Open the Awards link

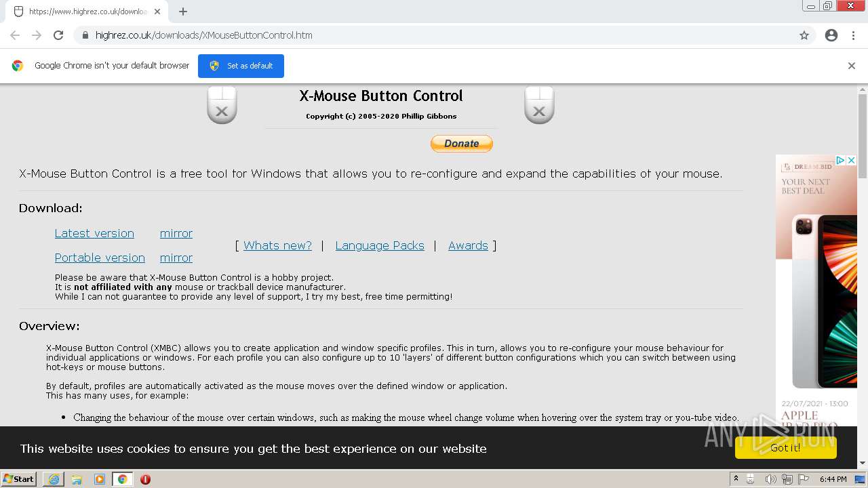coord(468,245)
